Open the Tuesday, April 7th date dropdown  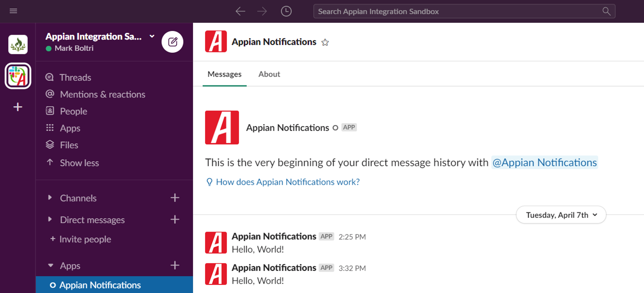(x=561, y=215)
